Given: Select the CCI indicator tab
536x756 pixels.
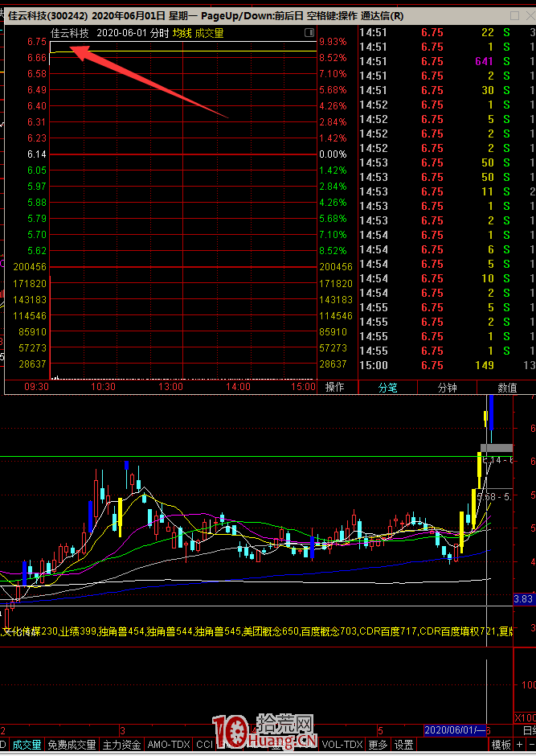Looking at the screenshot, I should pyautogui.click(x=205, y=745).
